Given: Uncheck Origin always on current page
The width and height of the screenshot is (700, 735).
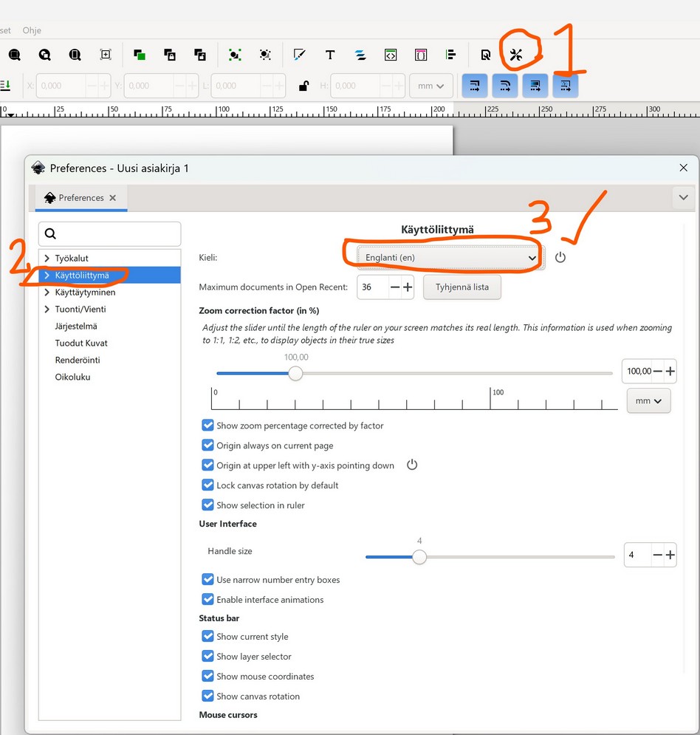Looking at the screenshot, I should click(x=207, y=445).
